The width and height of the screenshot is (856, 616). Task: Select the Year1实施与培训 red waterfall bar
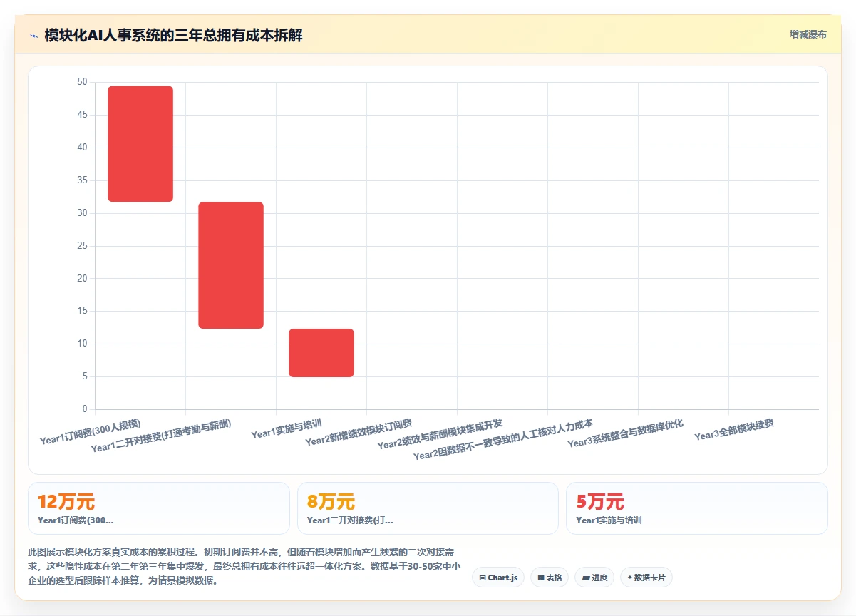pos(321,353)
